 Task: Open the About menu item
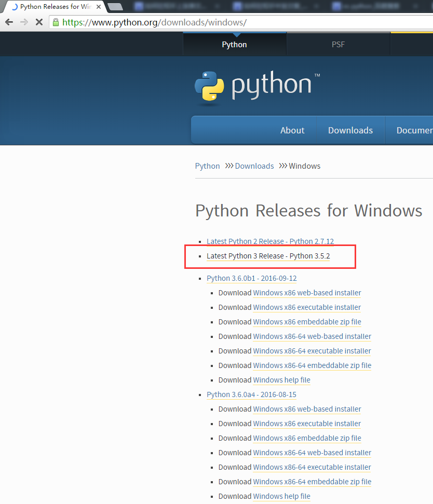point(292,130)
